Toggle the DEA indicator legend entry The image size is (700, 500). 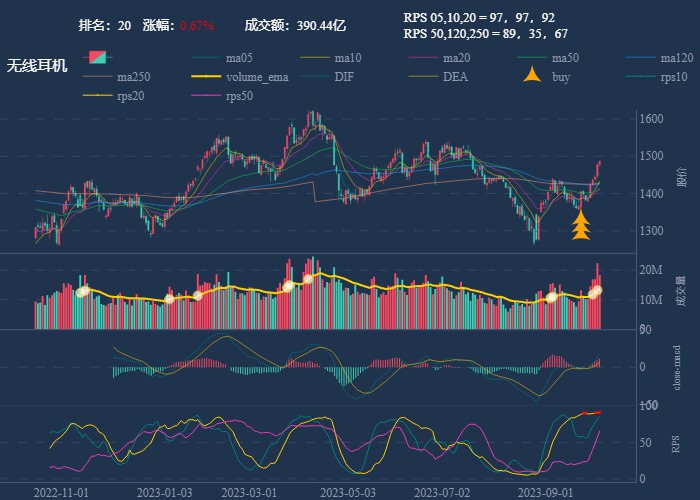click(x=455, y=77)
